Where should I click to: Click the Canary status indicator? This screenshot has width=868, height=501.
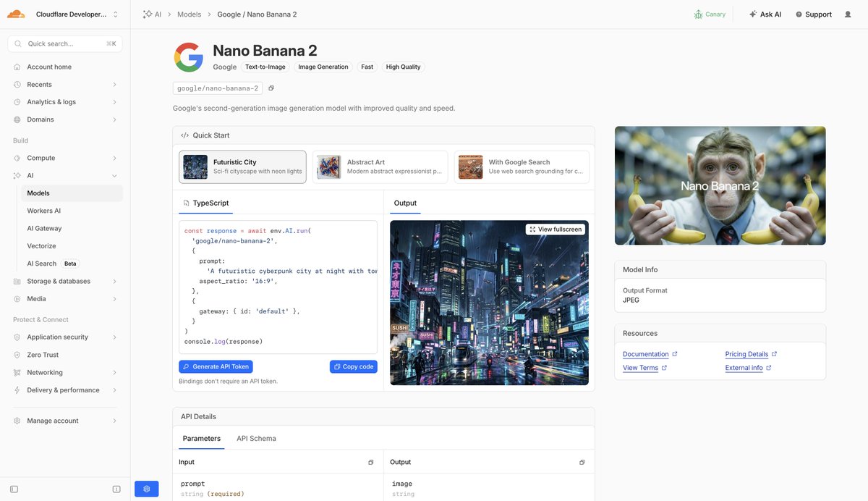(710, 14)
